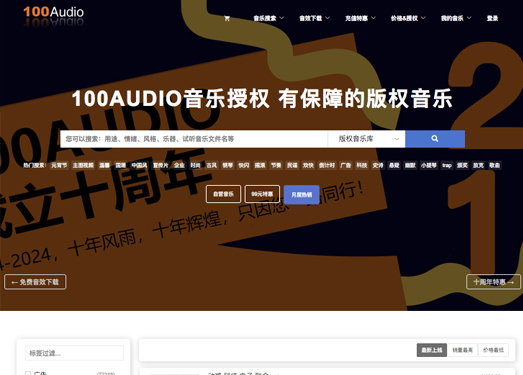Click the 登录 login link

click(492, 18)
